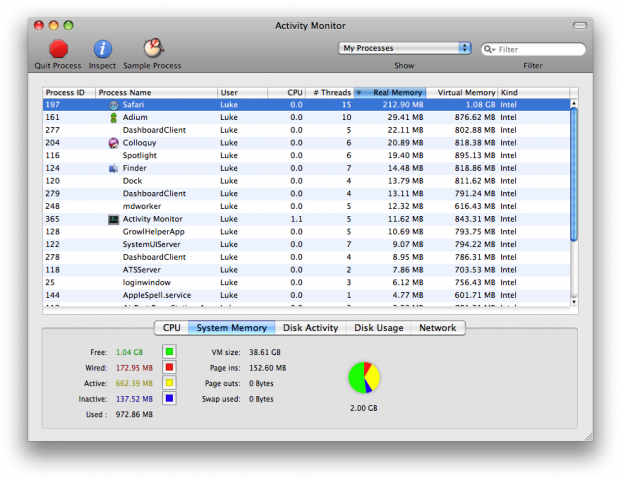Click the Finder icon in its row
The image size is (621, 480).
pyautogui.click(x=113, y=168)
